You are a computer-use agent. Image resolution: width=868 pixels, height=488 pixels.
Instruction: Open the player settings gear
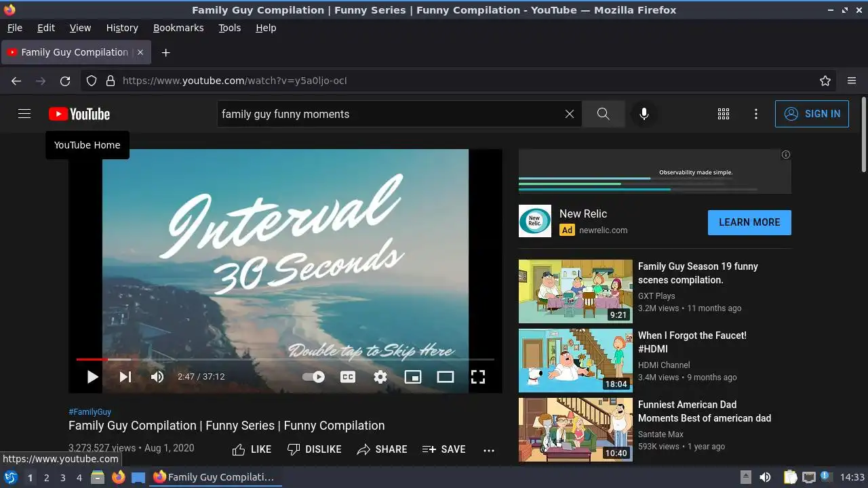pos(380,377)
